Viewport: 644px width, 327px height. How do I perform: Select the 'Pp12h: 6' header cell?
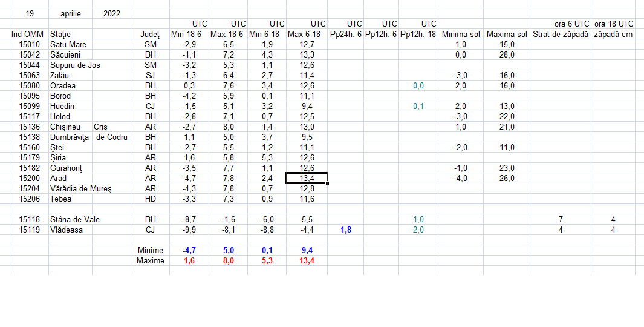[x=381, y=34]
